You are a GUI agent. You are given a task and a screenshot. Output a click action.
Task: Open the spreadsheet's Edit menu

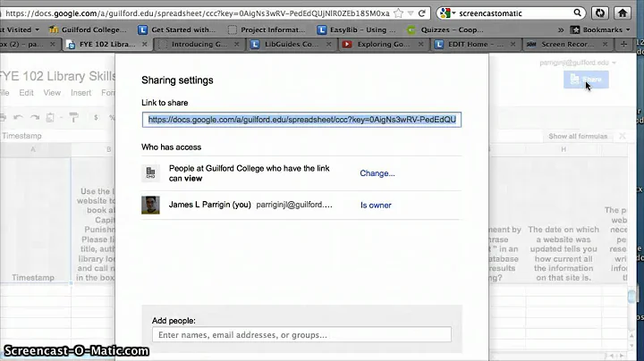click(26, 93)
